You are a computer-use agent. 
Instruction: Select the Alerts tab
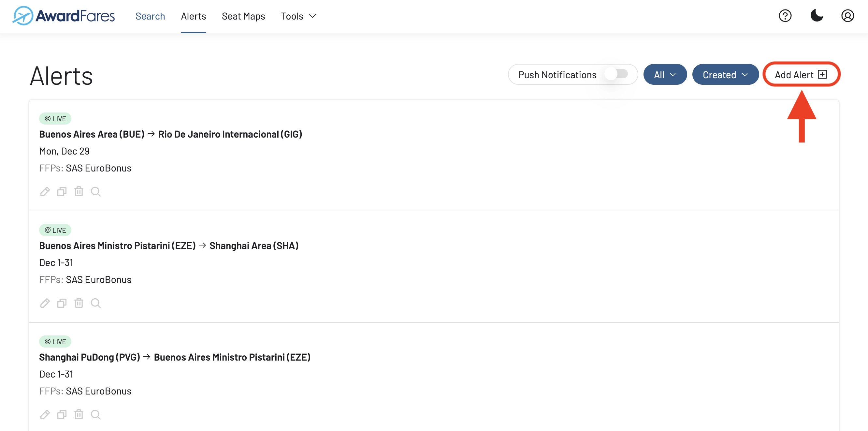[x=194, y=16]
